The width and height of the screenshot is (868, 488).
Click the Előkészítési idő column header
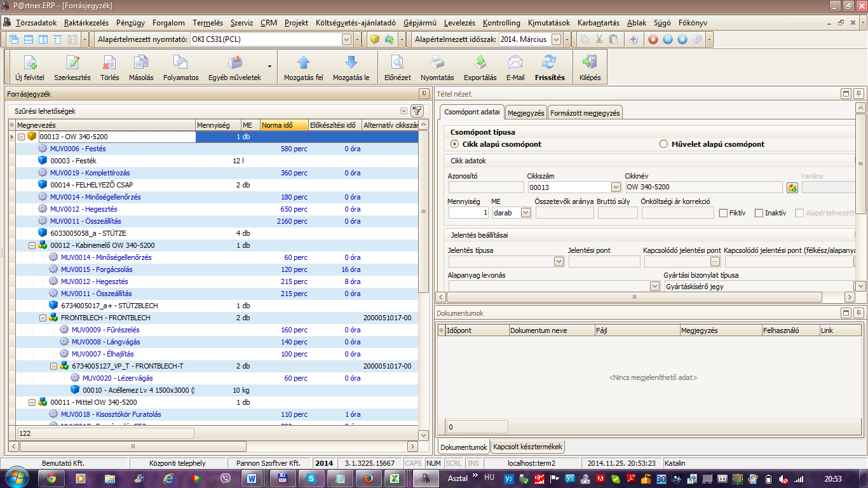tap(335, 125)
